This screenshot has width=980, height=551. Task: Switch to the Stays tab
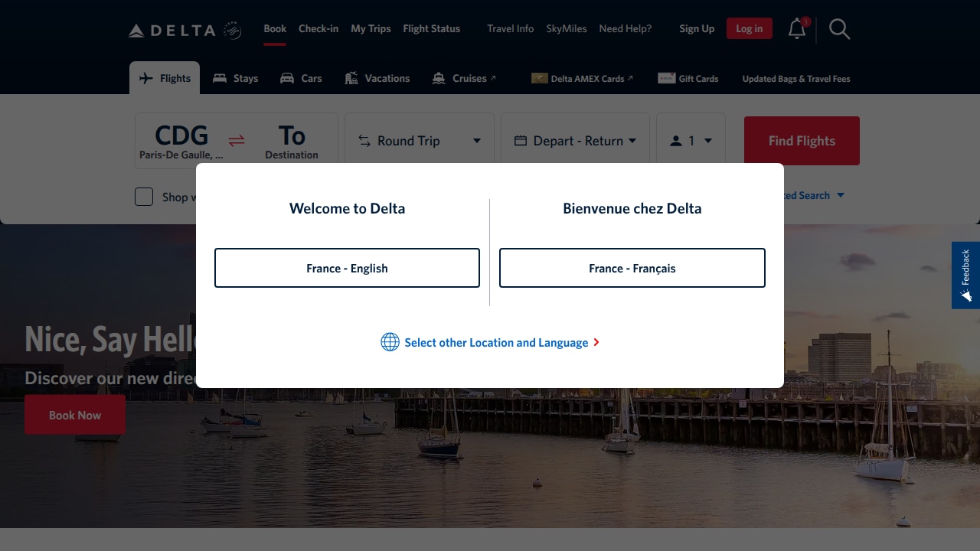(235, 78)
